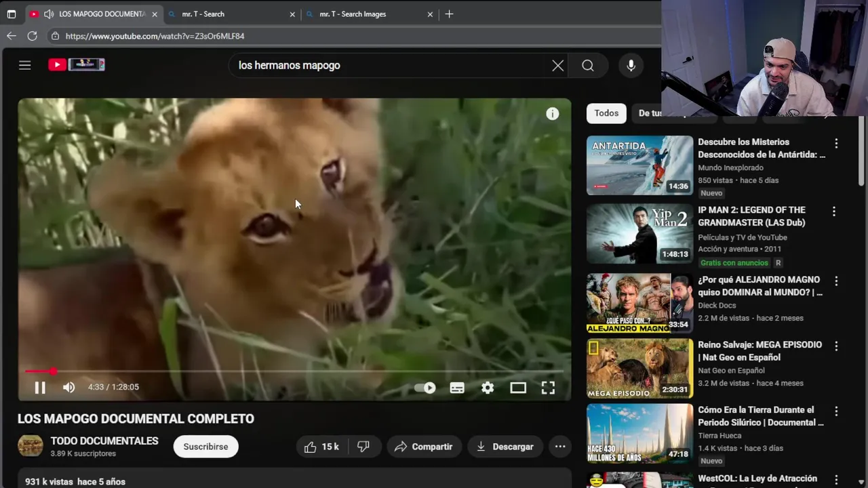This screenshot has width=868, height=488.
Task: Click the Descargar download button
Action: click(x=505, y=447)
